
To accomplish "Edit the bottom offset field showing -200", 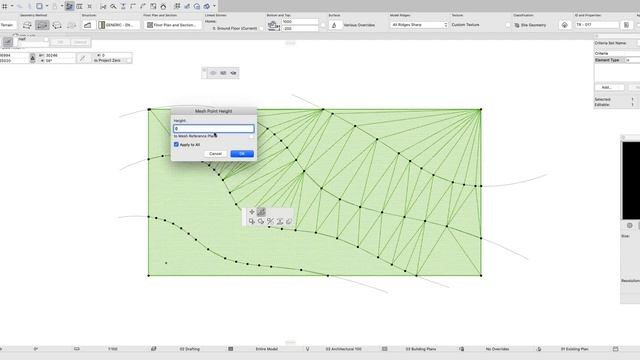I will click(300, 29).
